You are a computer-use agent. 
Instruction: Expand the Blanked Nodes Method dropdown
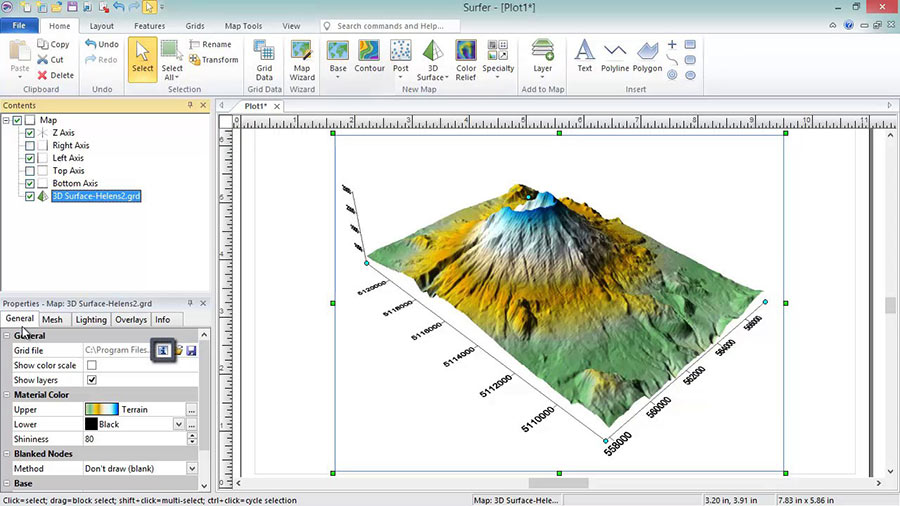coord(192,469)
